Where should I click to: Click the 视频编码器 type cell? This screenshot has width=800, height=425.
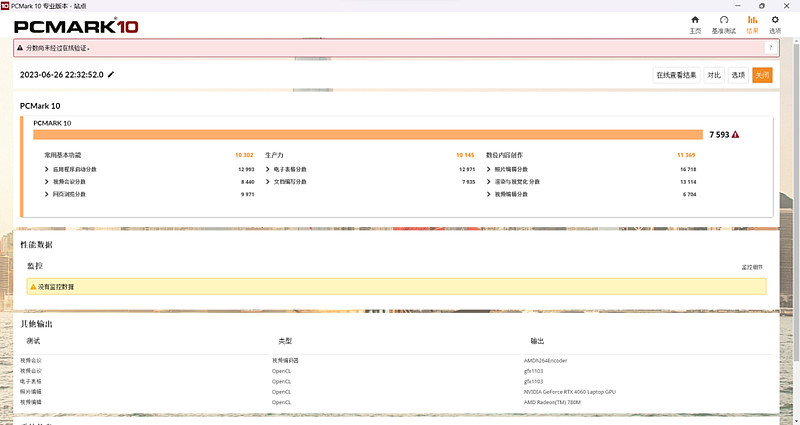(285, 361)
